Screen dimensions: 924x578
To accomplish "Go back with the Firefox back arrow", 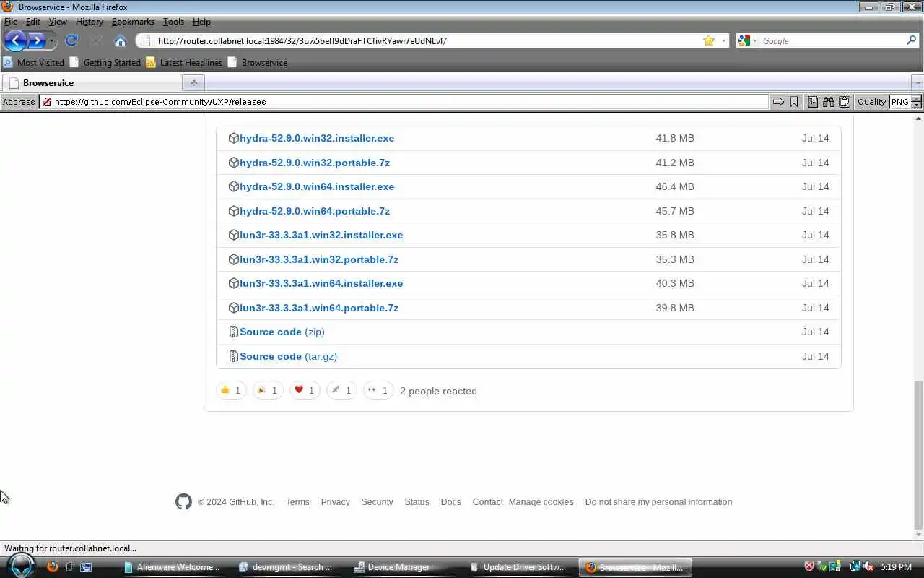I will point(15,40).
